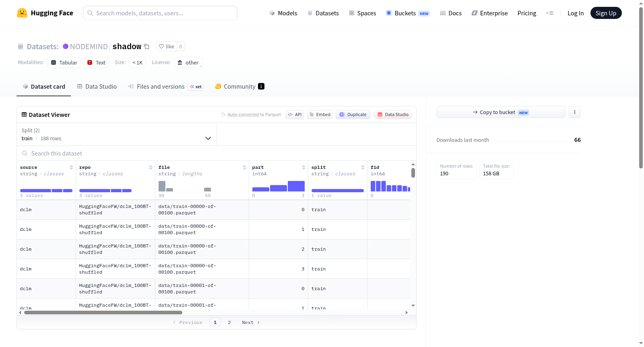
Task: Sort by the source column
Action: [x=71, y=167]
